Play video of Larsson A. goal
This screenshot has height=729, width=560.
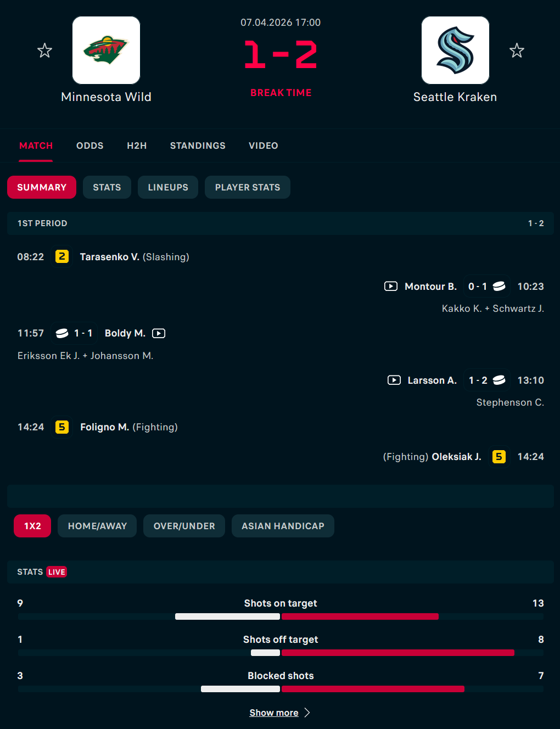[x=394, y=380]
